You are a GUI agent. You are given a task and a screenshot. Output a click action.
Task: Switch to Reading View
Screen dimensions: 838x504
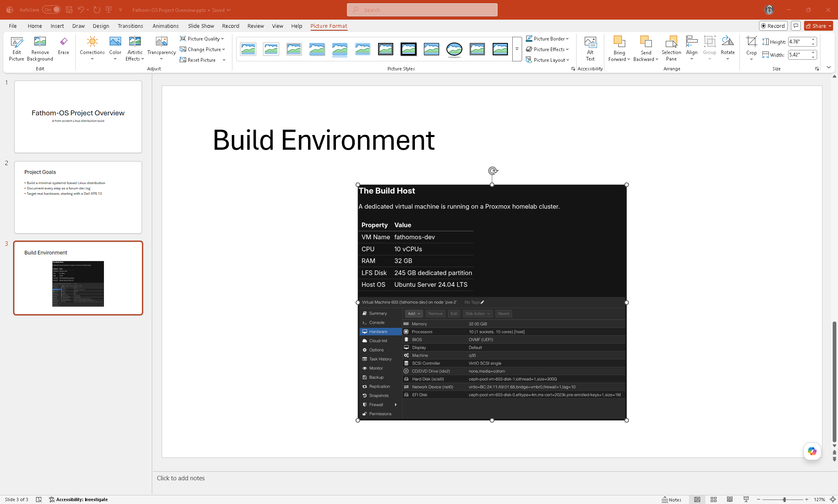730,500
